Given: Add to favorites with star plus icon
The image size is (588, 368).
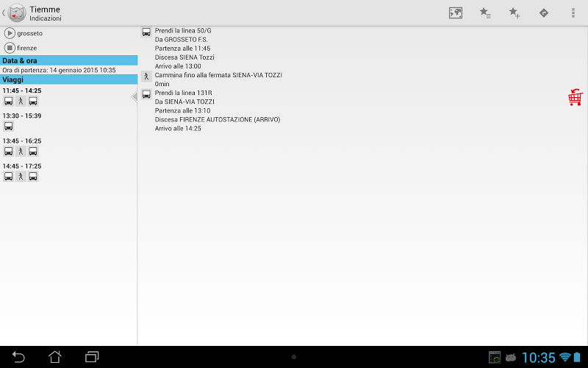Looking at the screenshot, I should 514,13.
